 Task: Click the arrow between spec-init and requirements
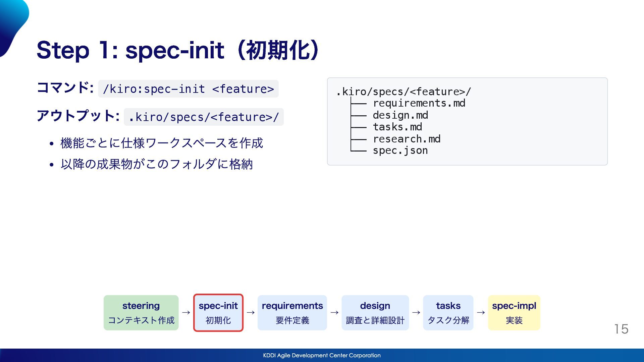(x=251, y=312)
